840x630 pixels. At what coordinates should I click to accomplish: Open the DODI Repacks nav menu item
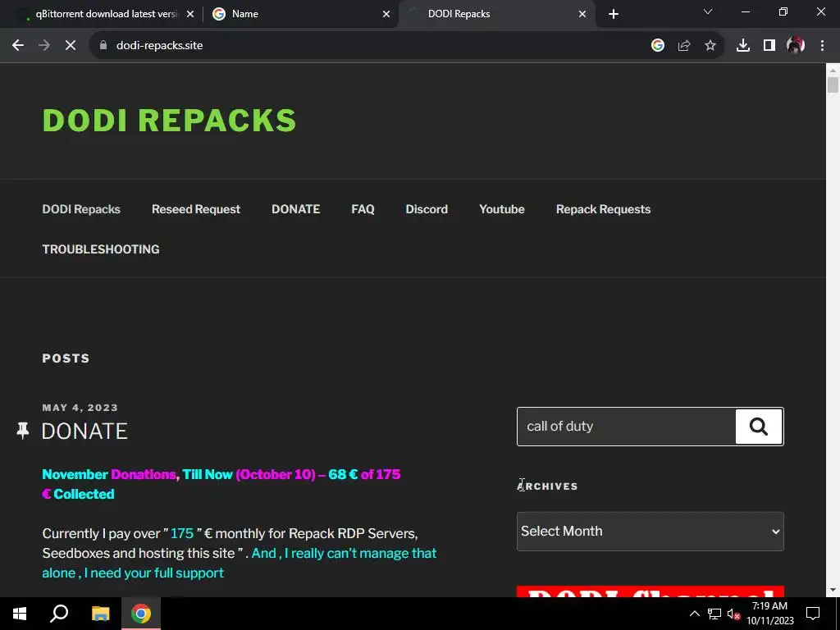(x=81, y=209)
